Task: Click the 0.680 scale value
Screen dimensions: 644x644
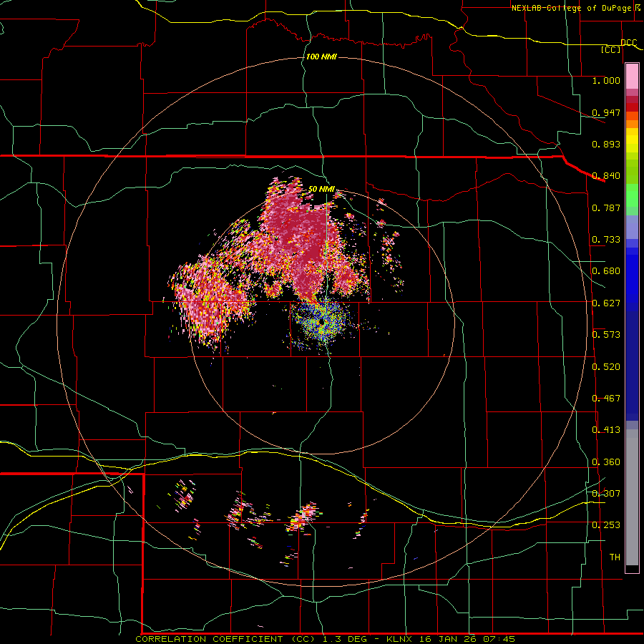Action: [x=606, y=271]
